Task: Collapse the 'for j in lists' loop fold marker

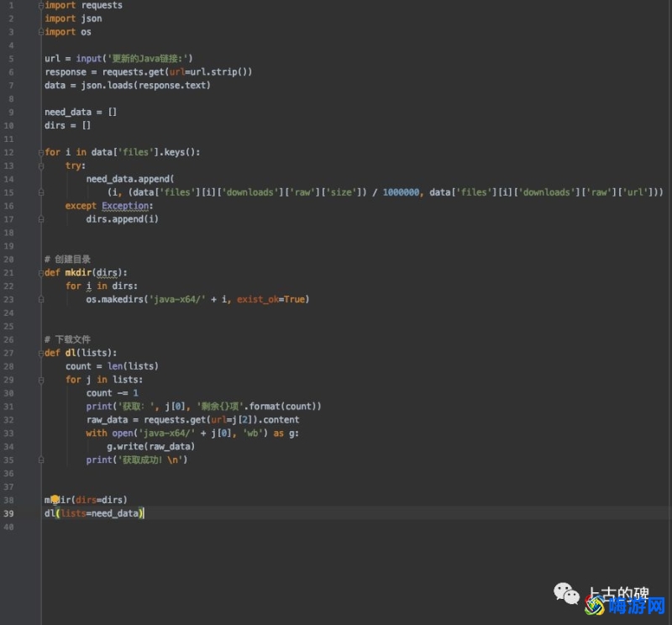Action: pyautogui.click(x=41, y=380)
